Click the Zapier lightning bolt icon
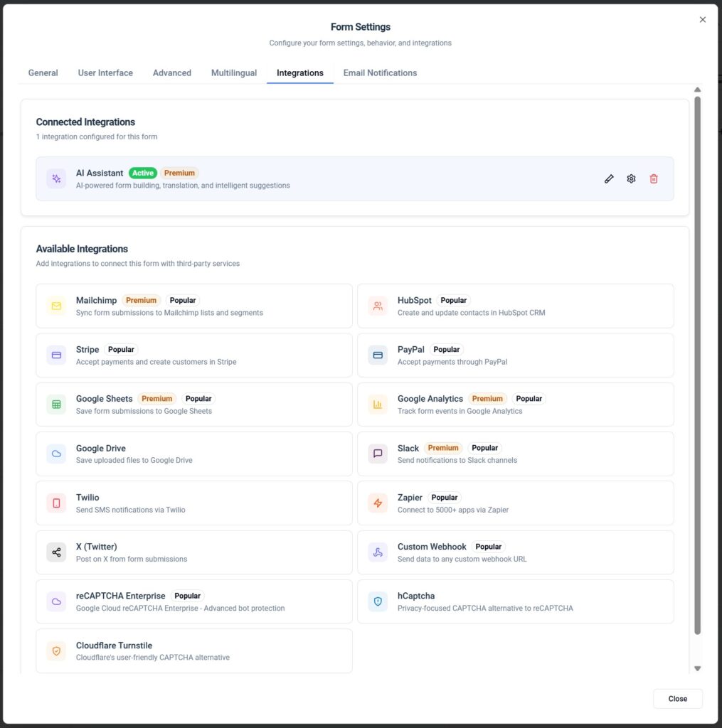 click(378, 503)
